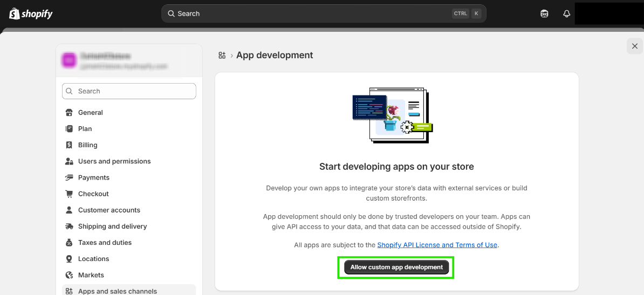Focus the top Shopify search bar
Screen dimensions: 644x295
pyautogui.click(x=313, y=13)
